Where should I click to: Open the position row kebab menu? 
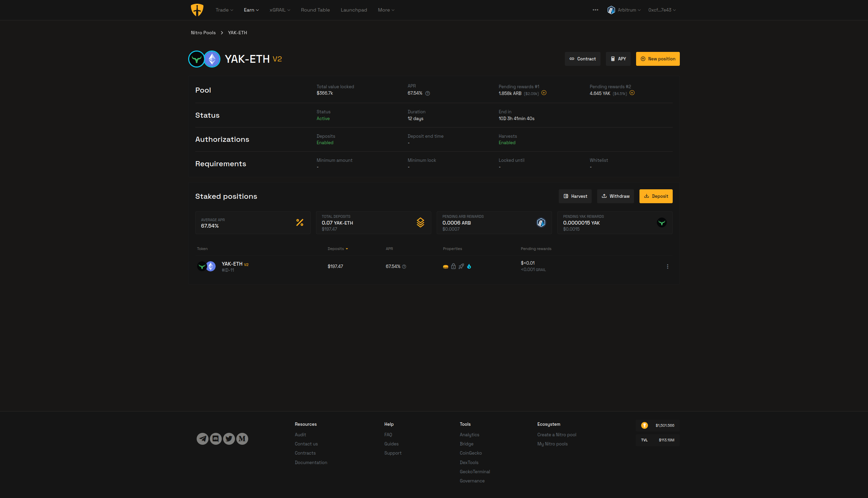[x=667, y=266]
